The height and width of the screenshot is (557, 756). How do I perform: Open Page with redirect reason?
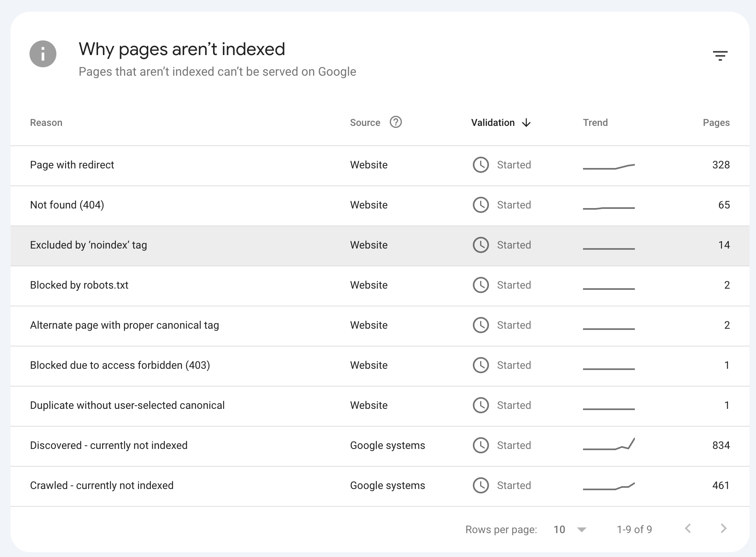tap(72, 165)
